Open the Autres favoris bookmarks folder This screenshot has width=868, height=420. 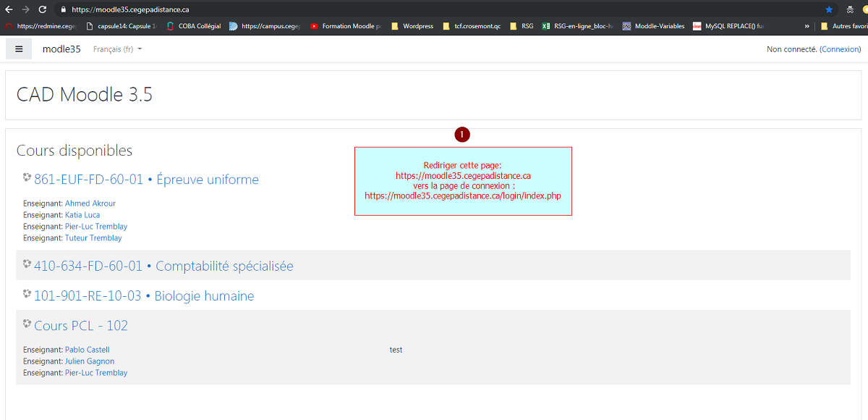pos(843,26)
